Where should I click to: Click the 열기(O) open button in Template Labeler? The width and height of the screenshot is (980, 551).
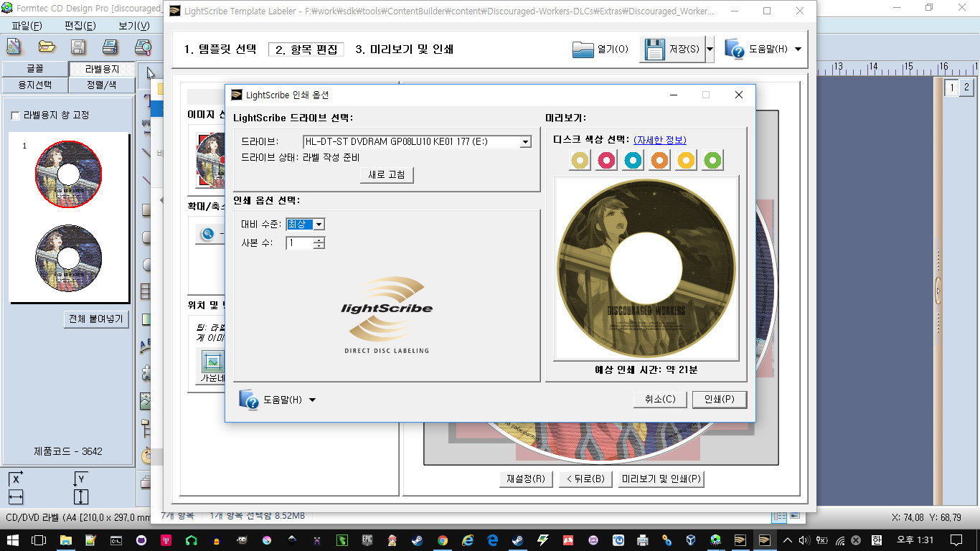tap(600, 50)
